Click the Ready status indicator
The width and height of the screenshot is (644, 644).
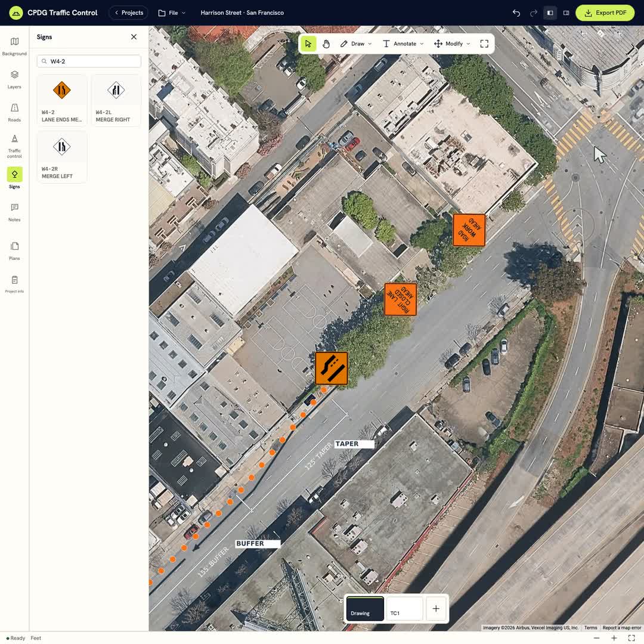[16, 638]
